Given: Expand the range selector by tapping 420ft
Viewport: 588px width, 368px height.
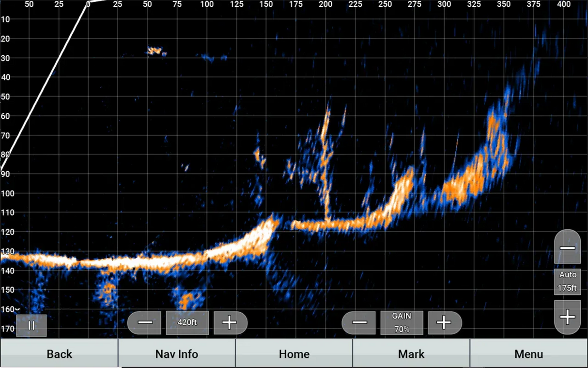Looking at the screenshot, I should click(x=187, y=322).
